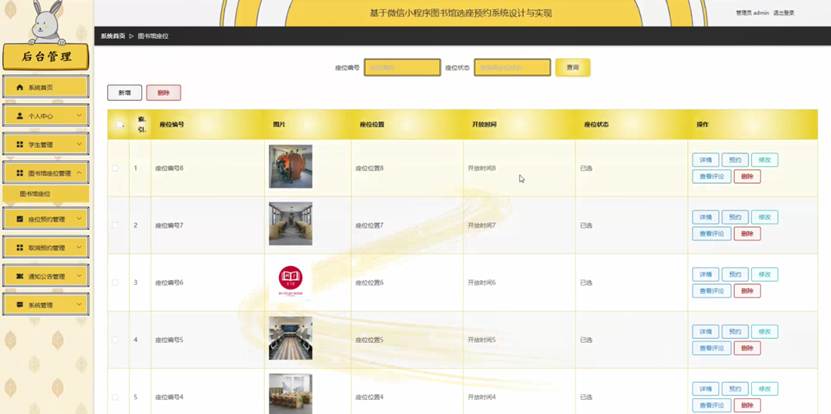831x414 pixels.
Task: Click 详情 for row 1
Action: (x=705, y=160)
